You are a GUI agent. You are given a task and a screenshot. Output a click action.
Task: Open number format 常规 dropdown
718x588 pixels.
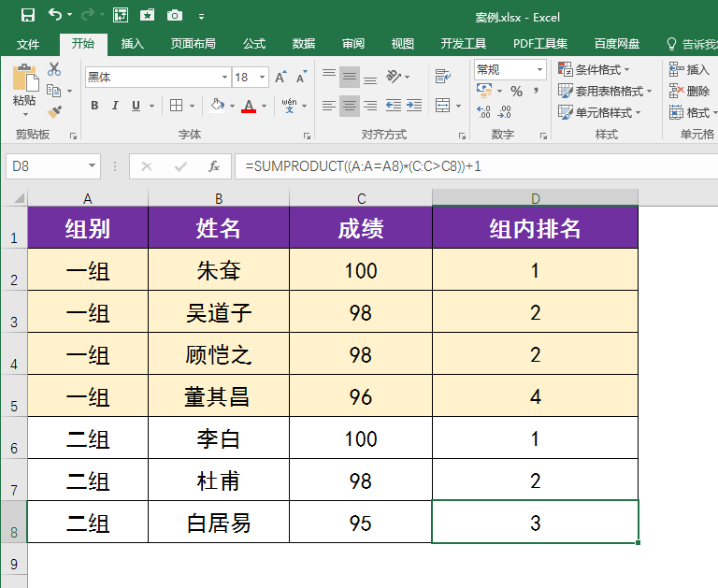click(539, 69)
